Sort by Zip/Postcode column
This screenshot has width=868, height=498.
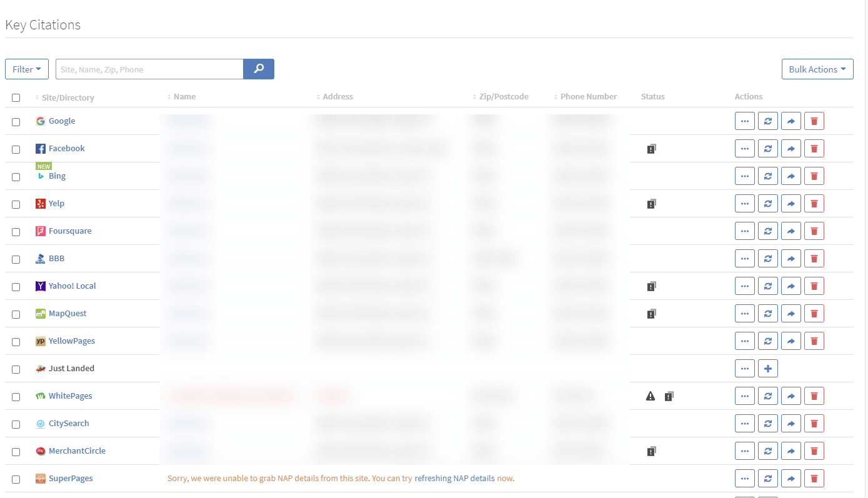pyautogui.click(x=504, y=97)
